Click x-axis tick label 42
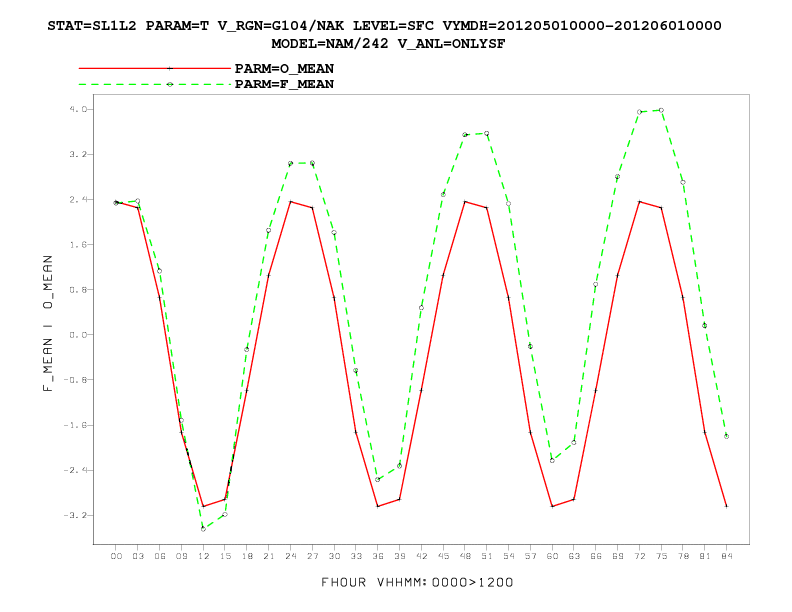Screen dimensions: 792x612 click(x=421, y=556)
